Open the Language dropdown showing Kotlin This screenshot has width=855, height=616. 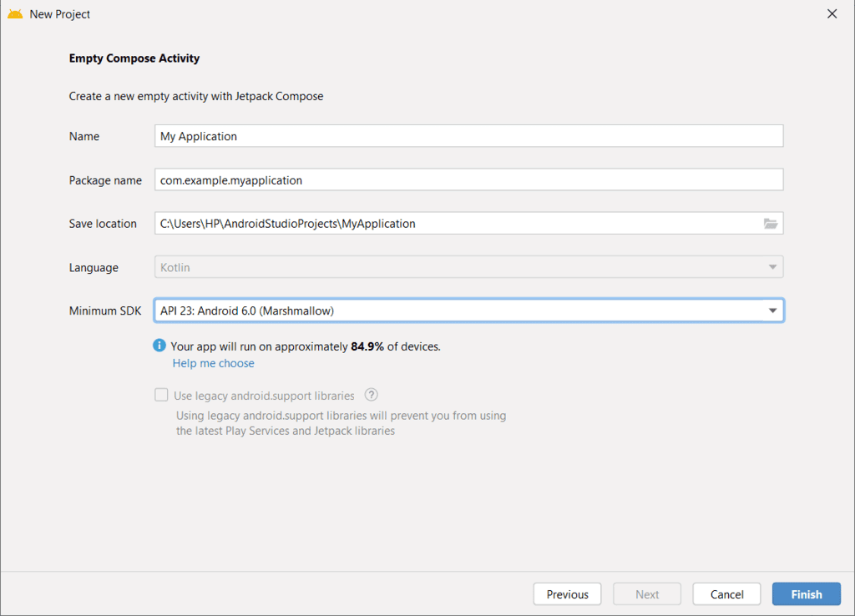[468, 268]
